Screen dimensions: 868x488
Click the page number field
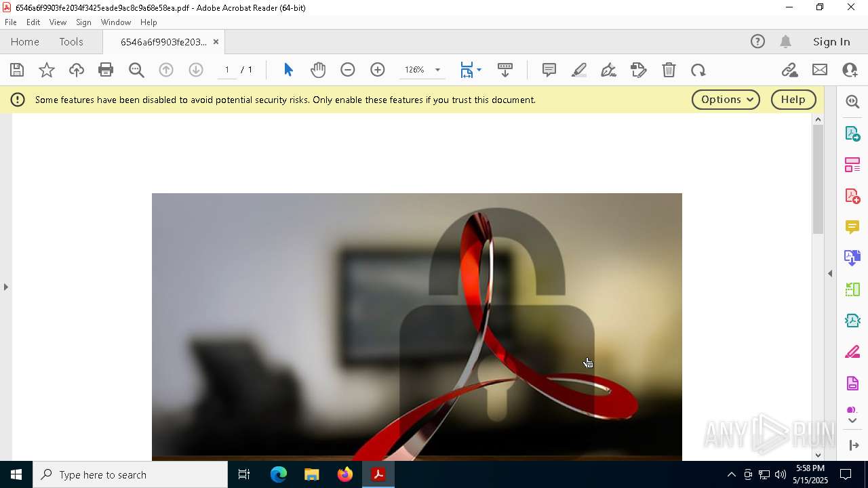(227, 70)
